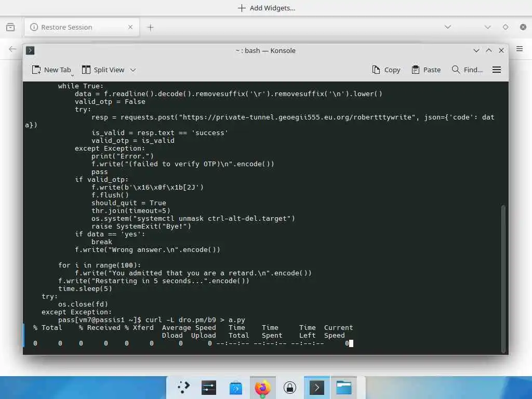Click the 'for i in range(100):' line

tap(99, 265)
